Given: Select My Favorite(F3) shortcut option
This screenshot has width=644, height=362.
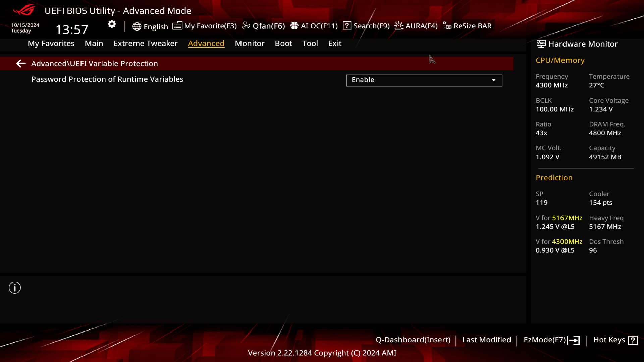Looking at the screenshot, I should pos(206,25).
